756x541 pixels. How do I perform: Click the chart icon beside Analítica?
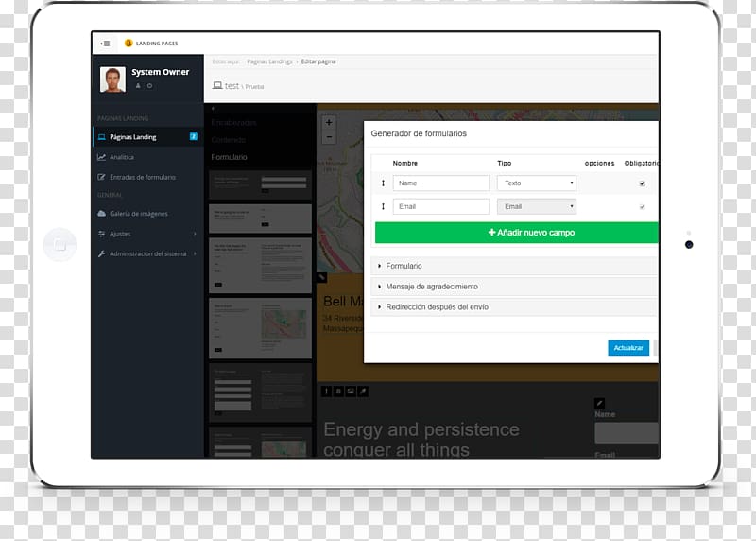pos(102,157)
